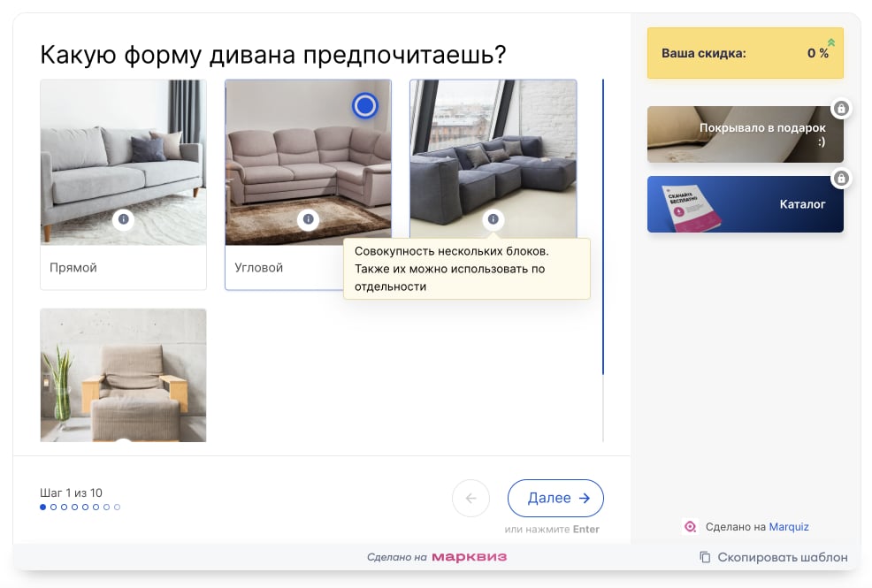Click info icon on Прямой sofa image
Image resolution: width=872 pixels, height=588 pixels.
pyautogui.click(x=124, y=219)
